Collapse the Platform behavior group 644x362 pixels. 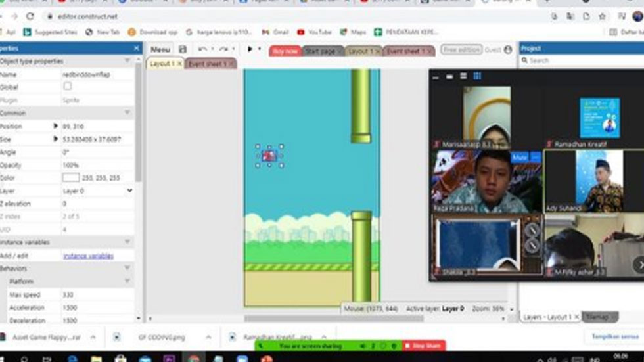click(x=127, y=281)
